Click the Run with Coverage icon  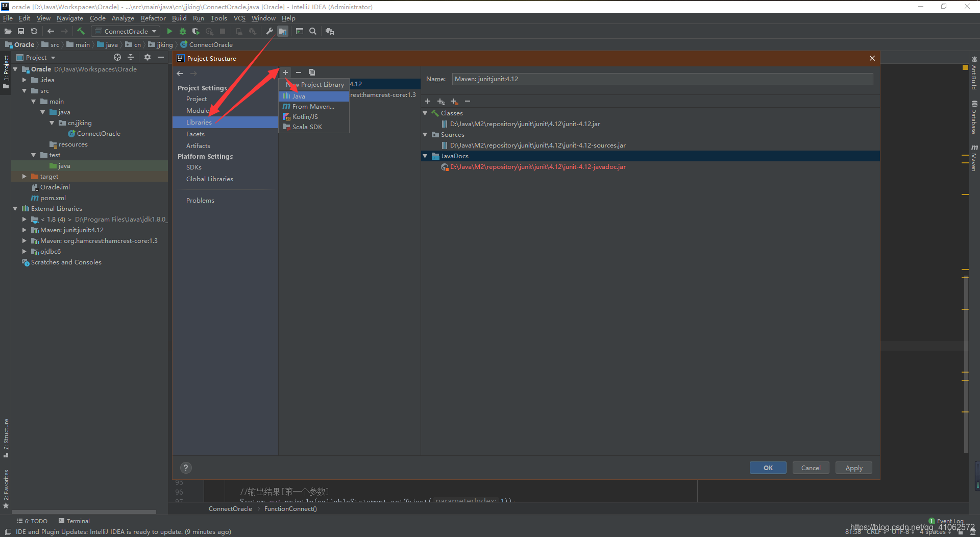point(196,31)
